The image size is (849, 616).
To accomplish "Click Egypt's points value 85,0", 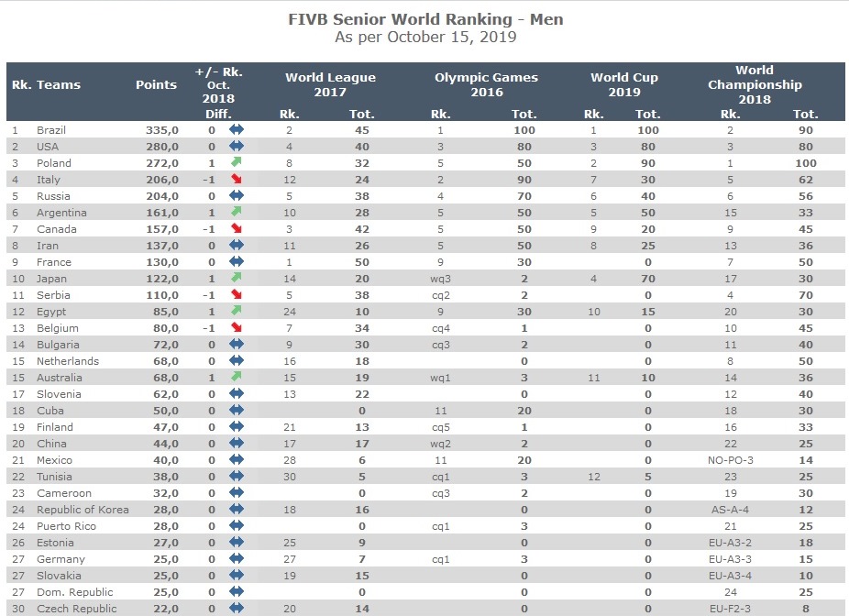I will (166, 312).
